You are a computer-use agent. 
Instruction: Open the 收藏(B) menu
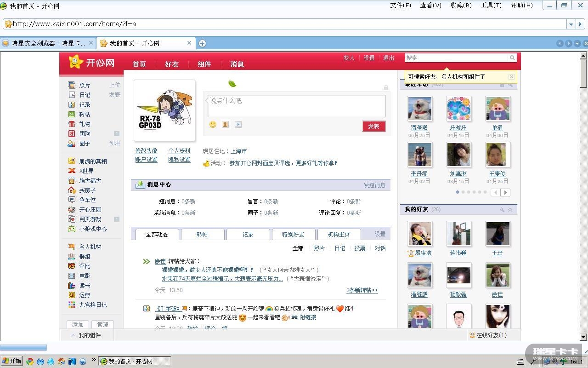coord(461,6)
